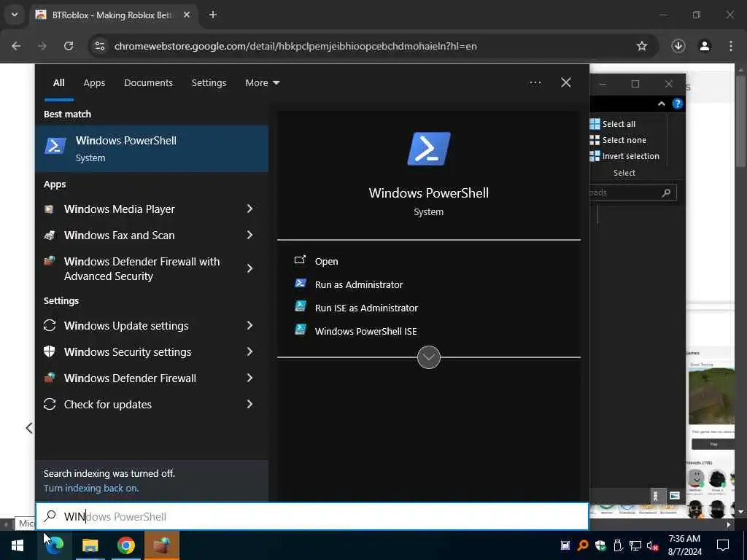747x560 pixels.
Task: Expand Check for updates arrow
Action: coord(249,404)
